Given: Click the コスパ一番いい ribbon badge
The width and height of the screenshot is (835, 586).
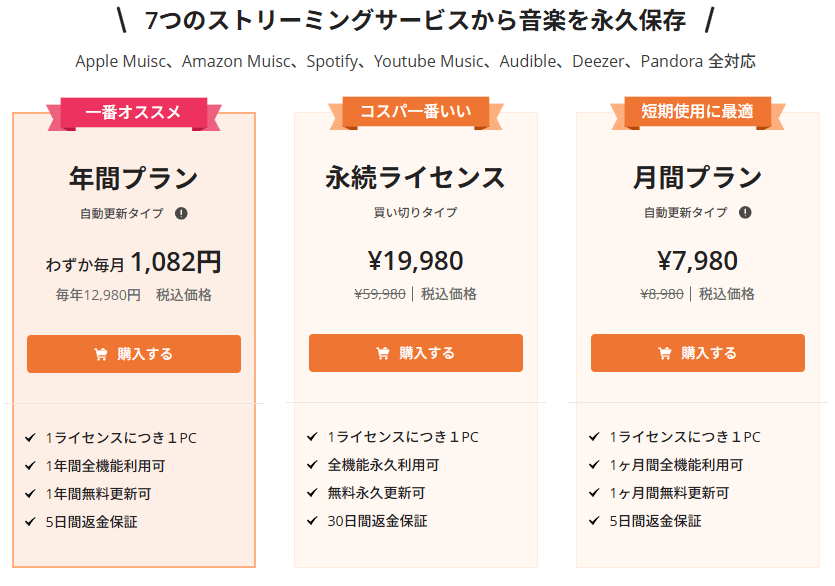Looking at the screenshot, I should click(x=416, y=112).
